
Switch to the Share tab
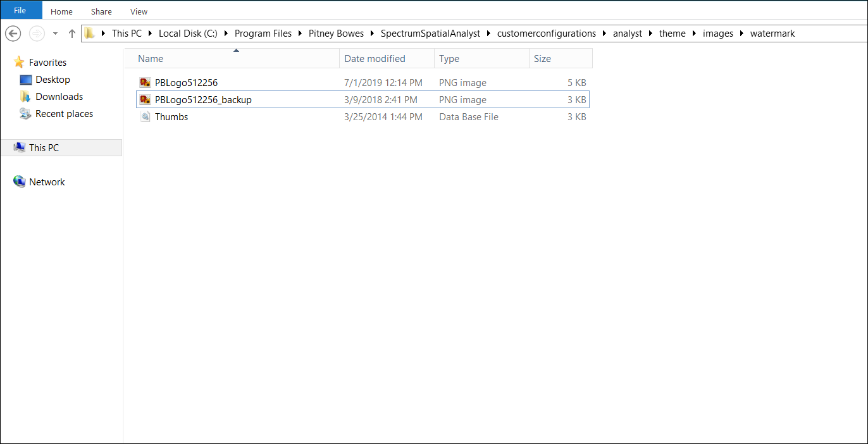pyautogui.click(x=101, y=11)
